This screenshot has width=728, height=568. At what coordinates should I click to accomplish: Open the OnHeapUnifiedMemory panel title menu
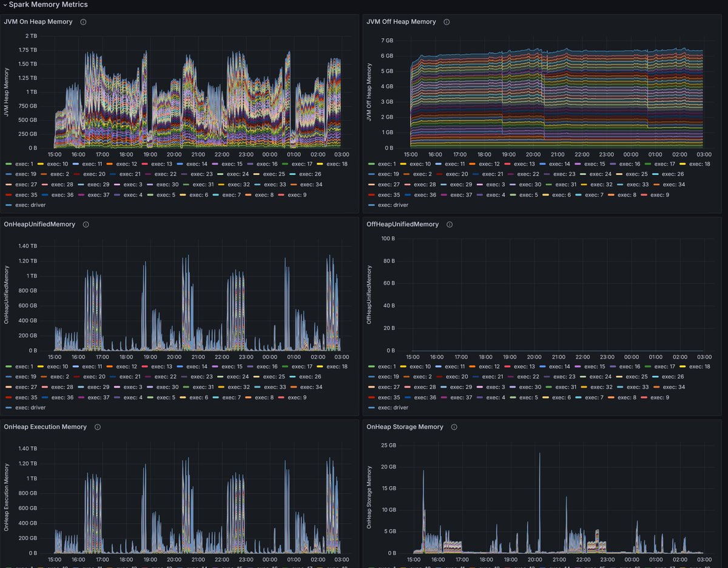[x=39, y=225]
